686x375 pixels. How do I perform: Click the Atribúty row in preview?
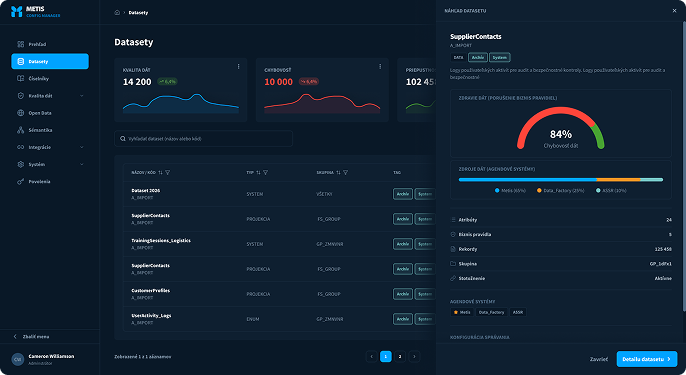pyautogui.click(x=561, y=220)
